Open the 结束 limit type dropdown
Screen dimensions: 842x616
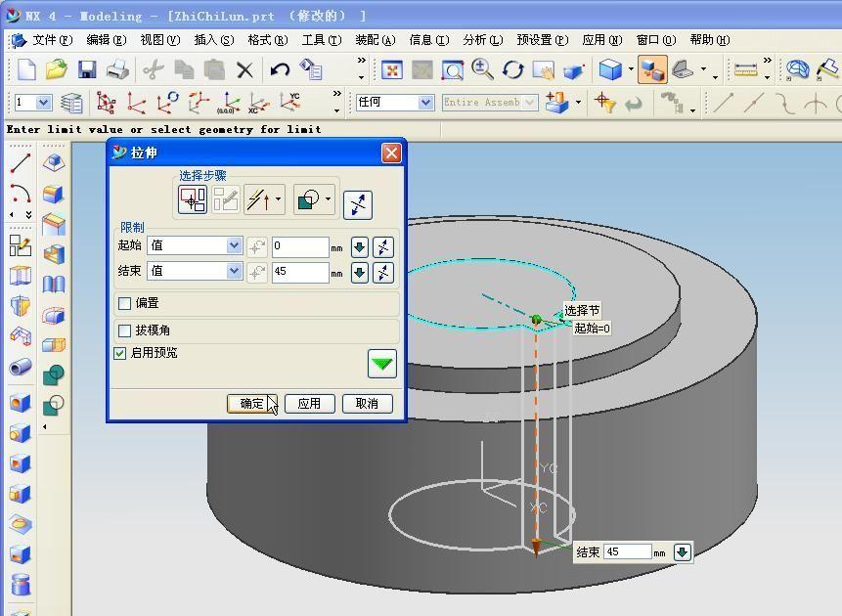pos(234,271)
